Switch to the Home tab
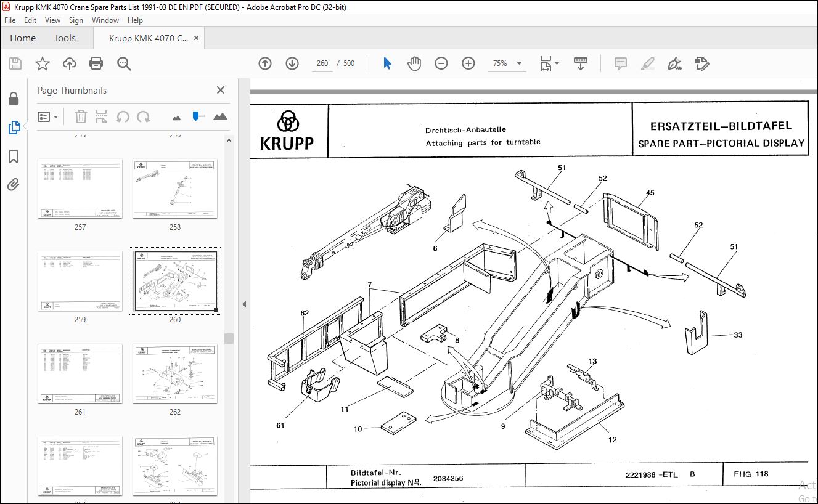Image resolution: width=818 pixels, height=504 pixels. click(23, 38)
